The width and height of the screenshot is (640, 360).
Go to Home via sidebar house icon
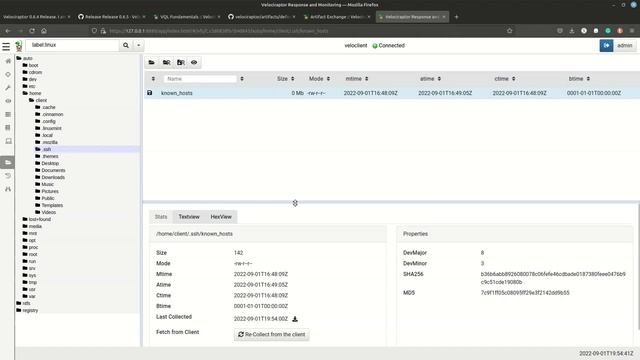(8, 61)
